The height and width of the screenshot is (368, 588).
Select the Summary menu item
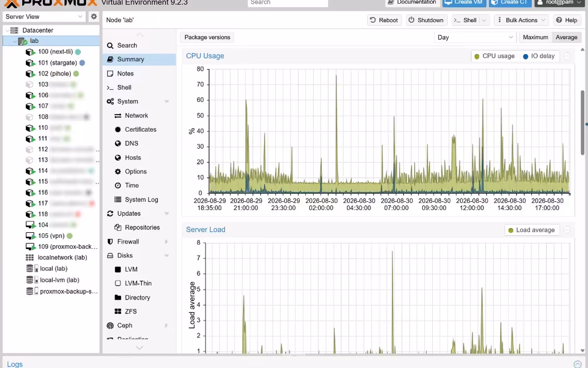pos(139,59)
